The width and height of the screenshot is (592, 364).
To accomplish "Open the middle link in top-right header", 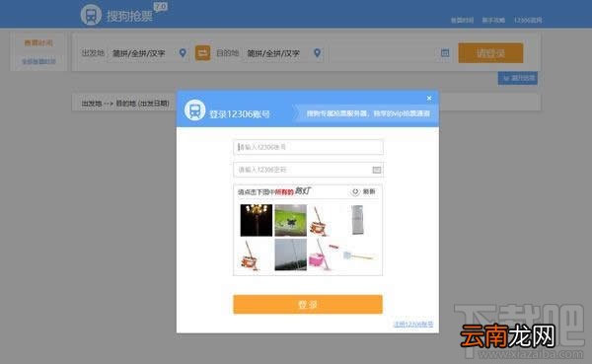I will (493, 20).
